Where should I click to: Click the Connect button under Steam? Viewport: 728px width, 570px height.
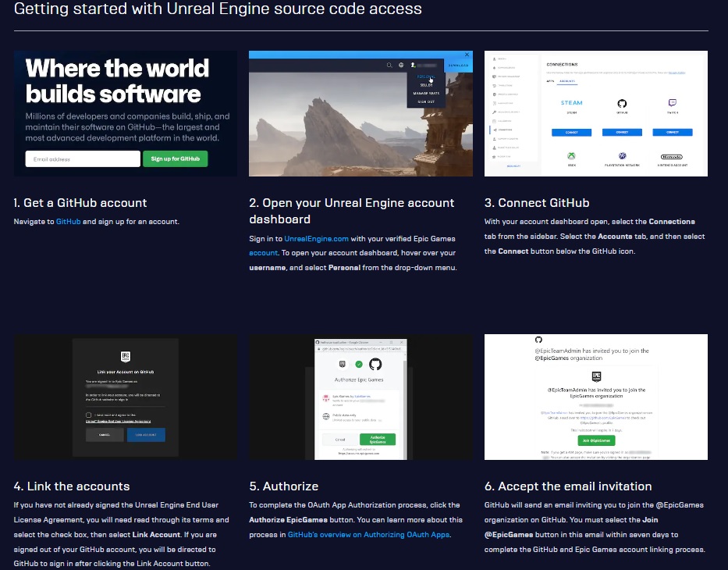(571, 133)
